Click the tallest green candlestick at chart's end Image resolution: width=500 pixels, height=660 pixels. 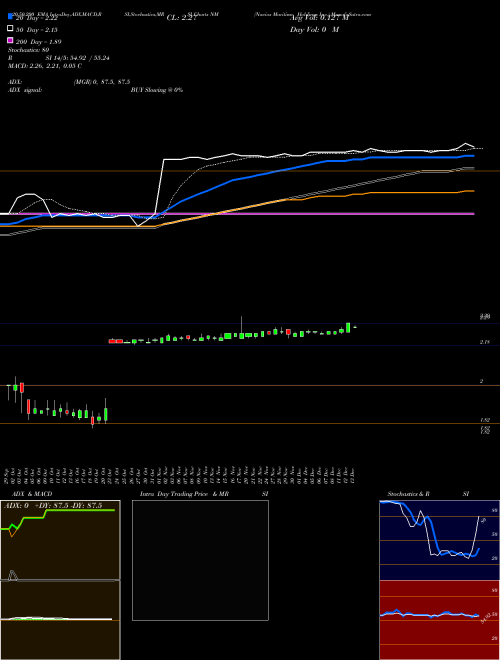348,327
